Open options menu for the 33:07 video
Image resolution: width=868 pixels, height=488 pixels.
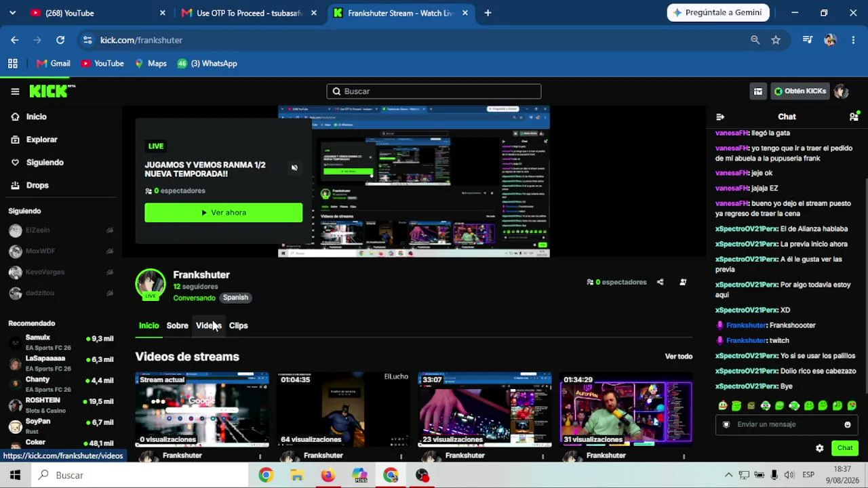pos(542,456)
